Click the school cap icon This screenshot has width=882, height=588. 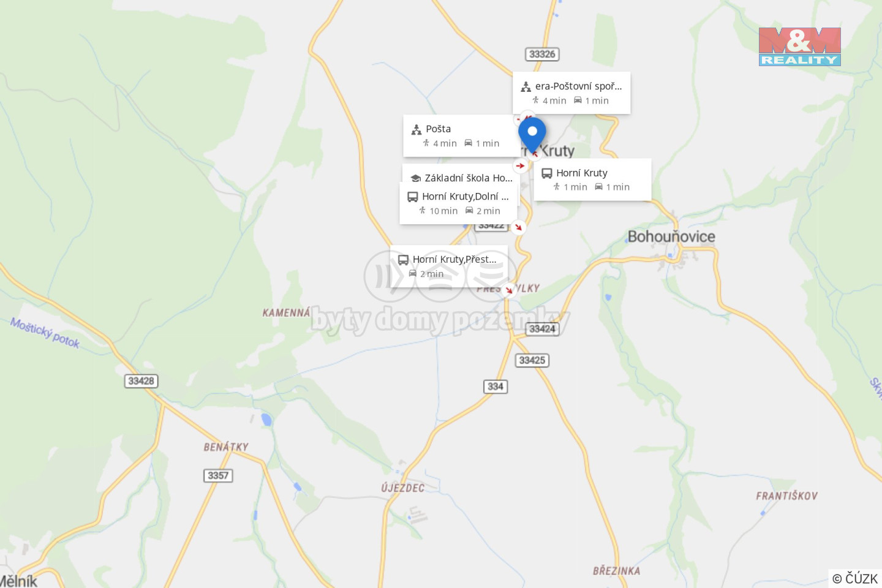pyautogui.click(x=415, y=178)
